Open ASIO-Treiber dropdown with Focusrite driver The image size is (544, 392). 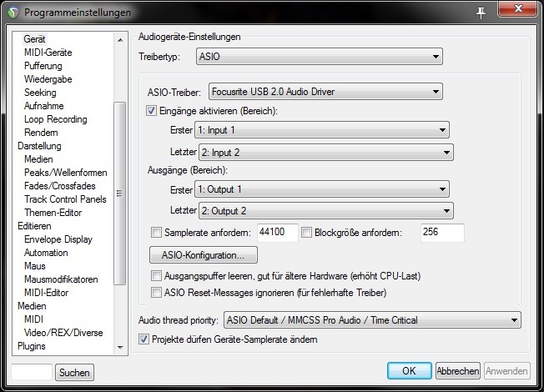(325, 92)
